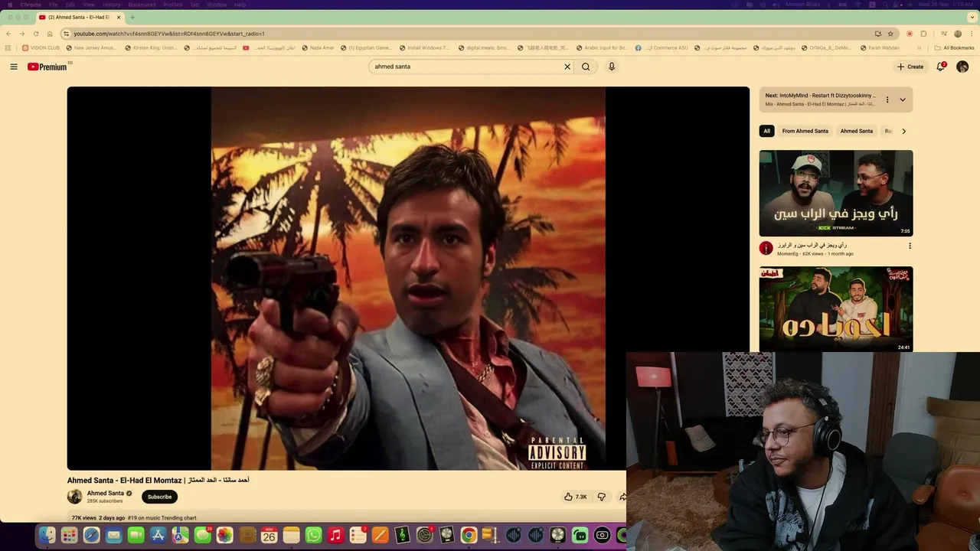Open the Ahmed Santa channel name link
Image resolution: width=980 pixels, height=551 pixels.
click(105, 493)
